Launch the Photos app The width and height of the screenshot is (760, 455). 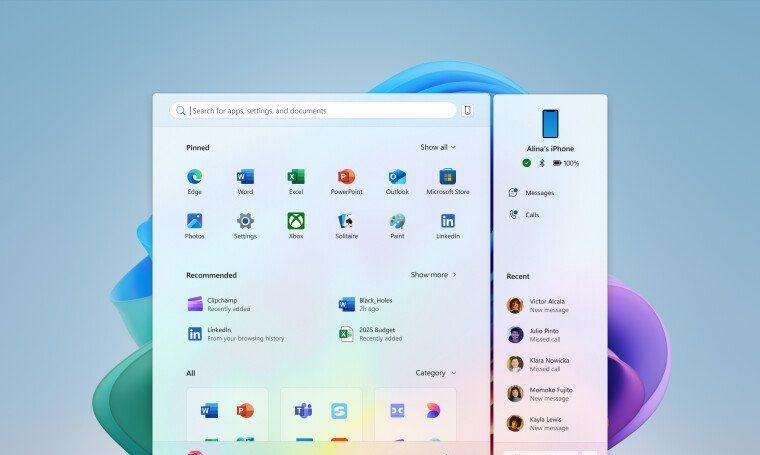click(x=194, y=226)
